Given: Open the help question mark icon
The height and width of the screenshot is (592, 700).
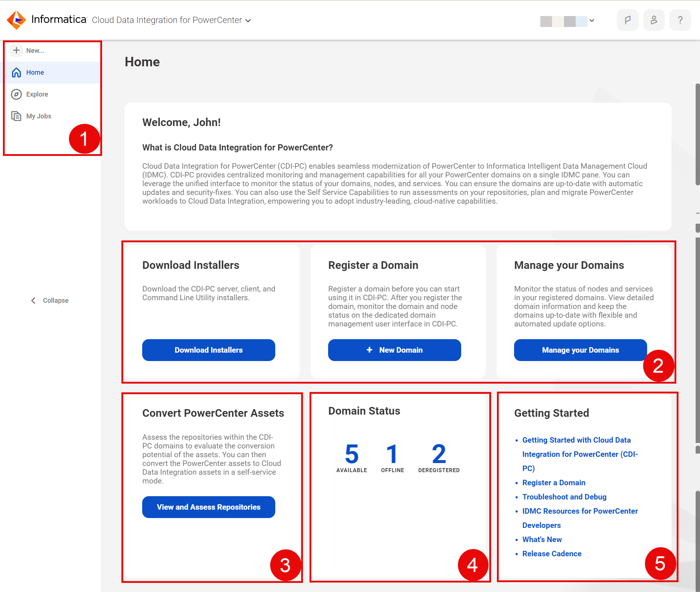Looking at the screenshot, I should 680,20.
